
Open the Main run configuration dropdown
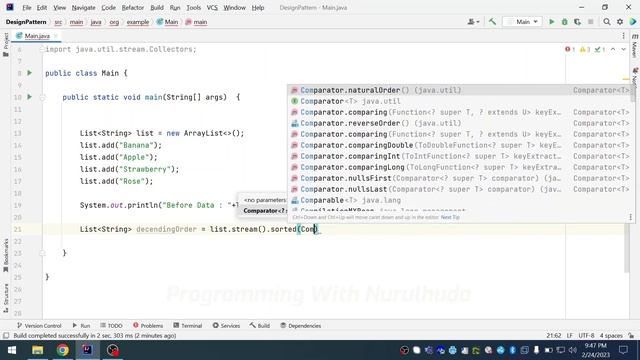coord(522,22)
